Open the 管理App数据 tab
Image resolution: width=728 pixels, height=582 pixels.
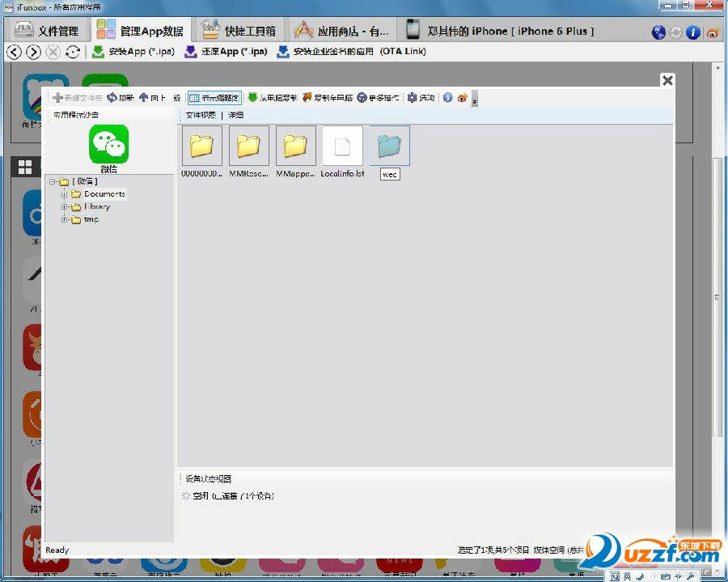tap(140, 31)
